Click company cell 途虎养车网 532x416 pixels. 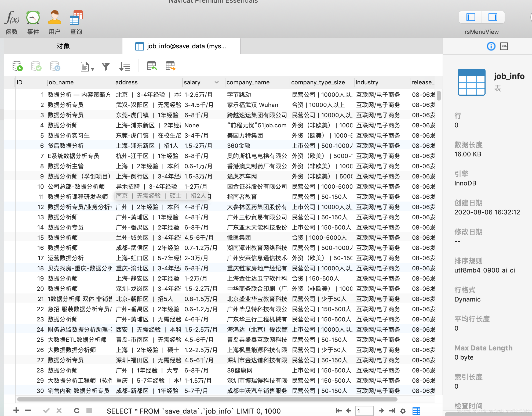[x=242, y=176]
